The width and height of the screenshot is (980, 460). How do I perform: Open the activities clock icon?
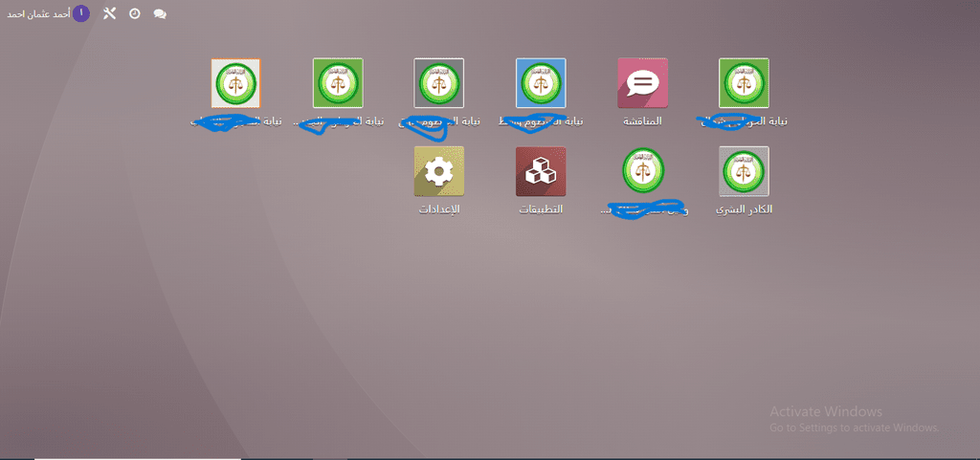click(134, 13)
